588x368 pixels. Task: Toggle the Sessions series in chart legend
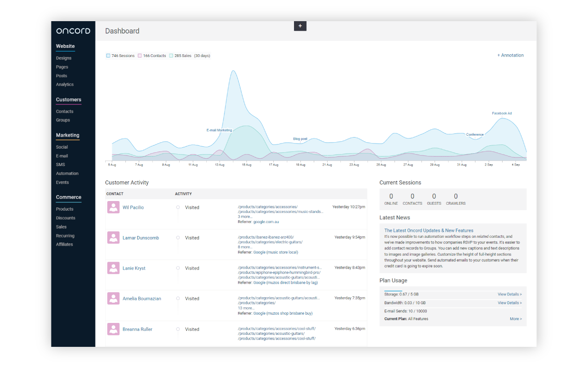coord(120,56)
